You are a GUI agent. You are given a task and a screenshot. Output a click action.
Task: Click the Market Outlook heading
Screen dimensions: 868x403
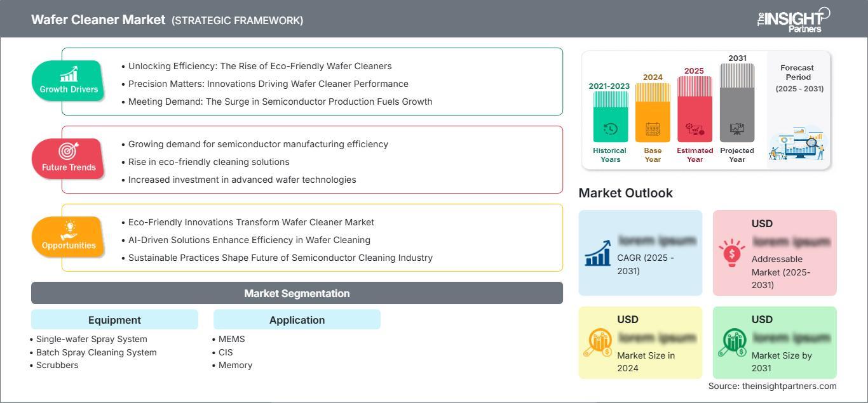pyautogui.click(x=625, y=193)
